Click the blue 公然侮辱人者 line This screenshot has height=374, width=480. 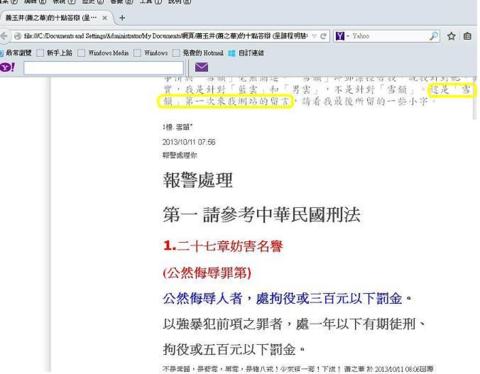[x=287, y=298]
